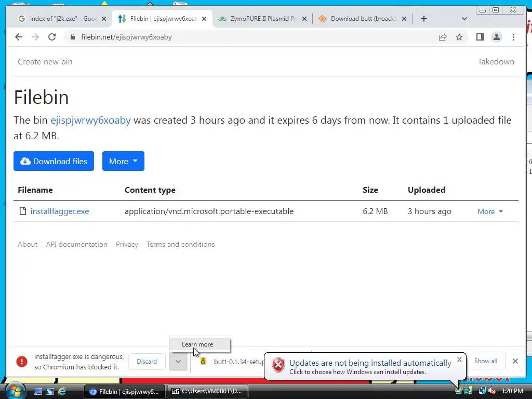Open the installfagger.exe file link
The width and height of the screenshot is (532, 399).
pyautogui.click(x=60, y=211)
